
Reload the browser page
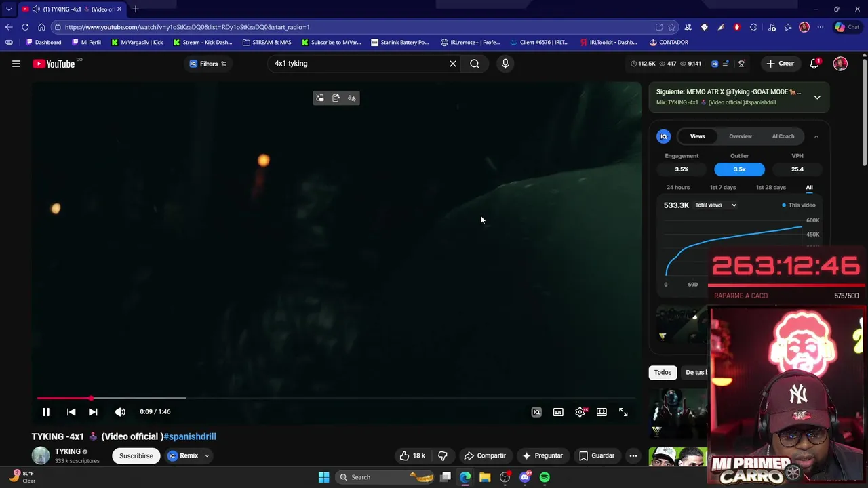coord(25,27)
